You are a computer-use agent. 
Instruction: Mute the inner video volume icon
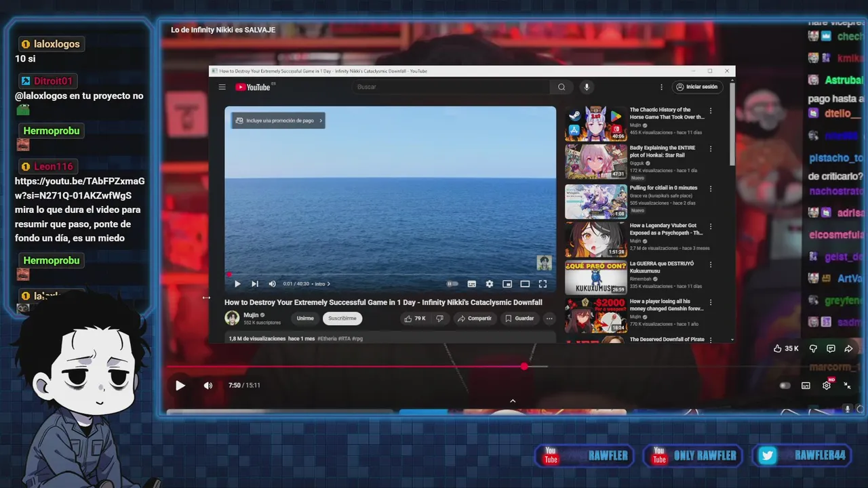pyautogui.click(x=272, y=284)
